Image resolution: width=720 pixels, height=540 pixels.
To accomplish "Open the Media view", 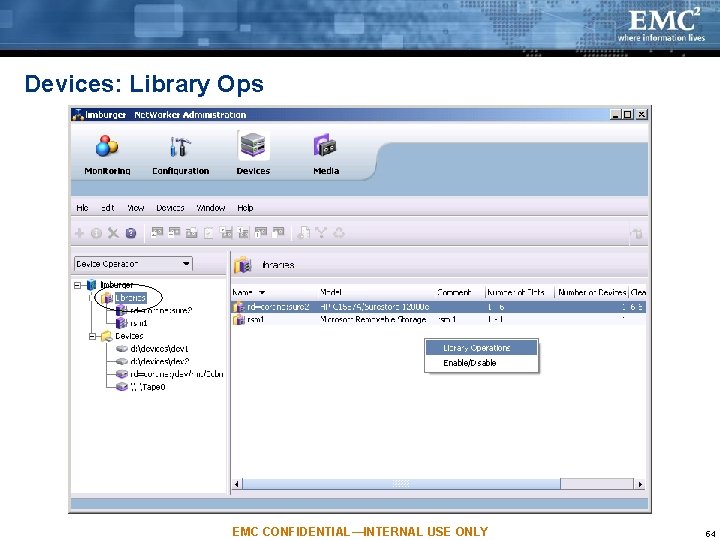I will 326,155.
